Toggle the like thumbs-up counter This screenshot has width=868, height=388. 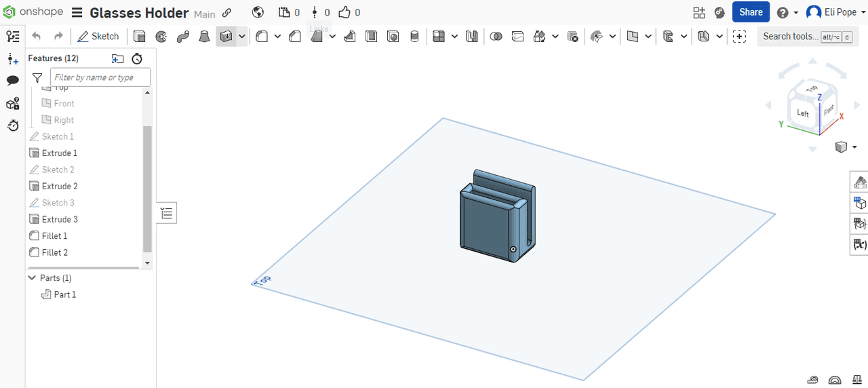click(349, 12)
